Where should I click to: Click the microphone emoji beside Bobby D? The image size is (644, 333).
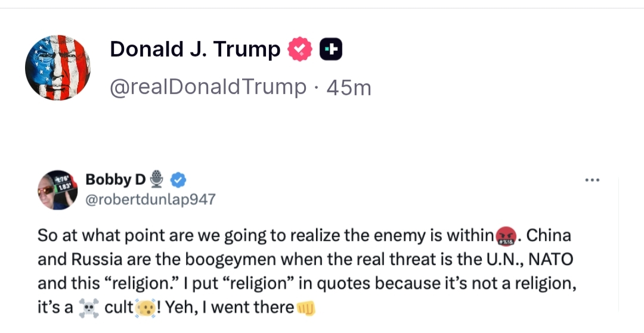click(x=157, y=179)
